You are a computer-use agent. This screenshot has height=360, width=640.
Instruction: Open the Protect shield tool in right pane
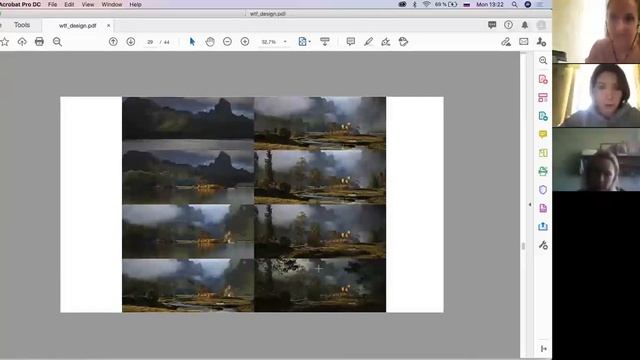[543, 190]
